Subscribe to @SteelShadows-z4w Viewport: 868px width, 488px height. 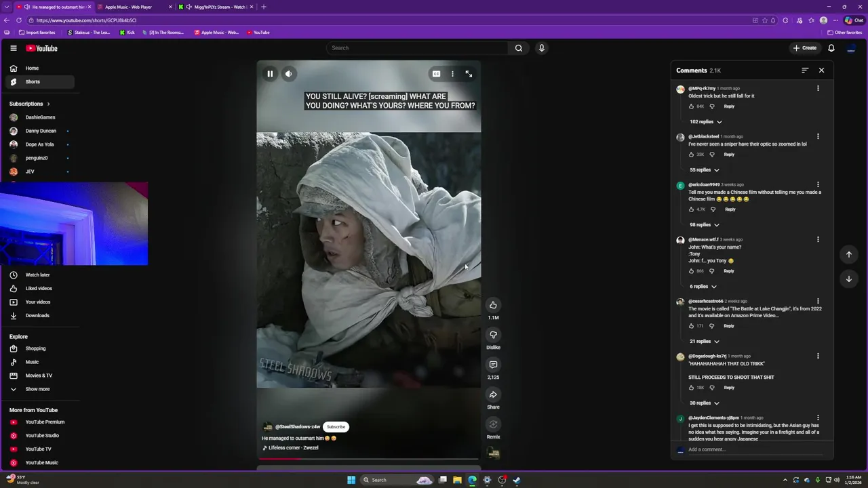pos(336,427)
